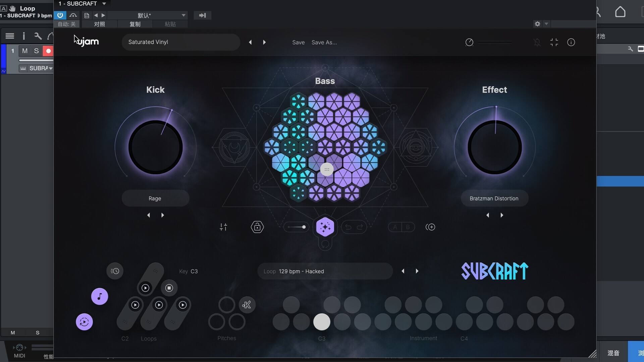This screenshot has width=644, height=362.
Task: Select next kick sound
Action: pos(163,215)
